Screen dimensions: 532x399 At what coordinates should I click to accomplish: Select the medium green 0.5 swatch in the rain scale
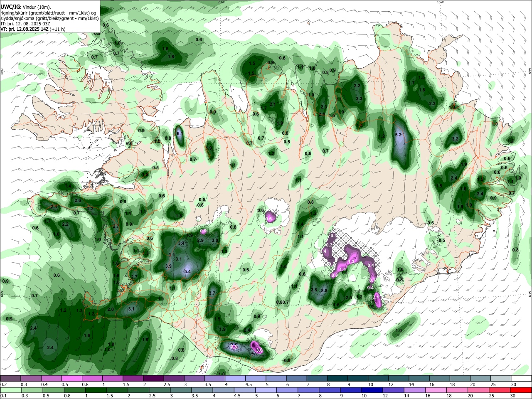coord(53,390)
